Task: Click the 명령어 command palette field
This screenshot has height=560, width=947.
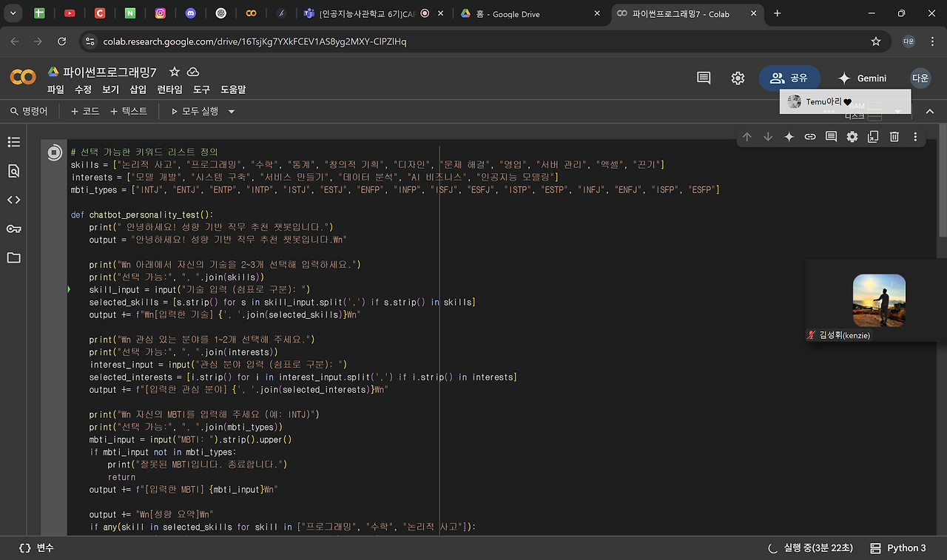Action: pos(30,110)
